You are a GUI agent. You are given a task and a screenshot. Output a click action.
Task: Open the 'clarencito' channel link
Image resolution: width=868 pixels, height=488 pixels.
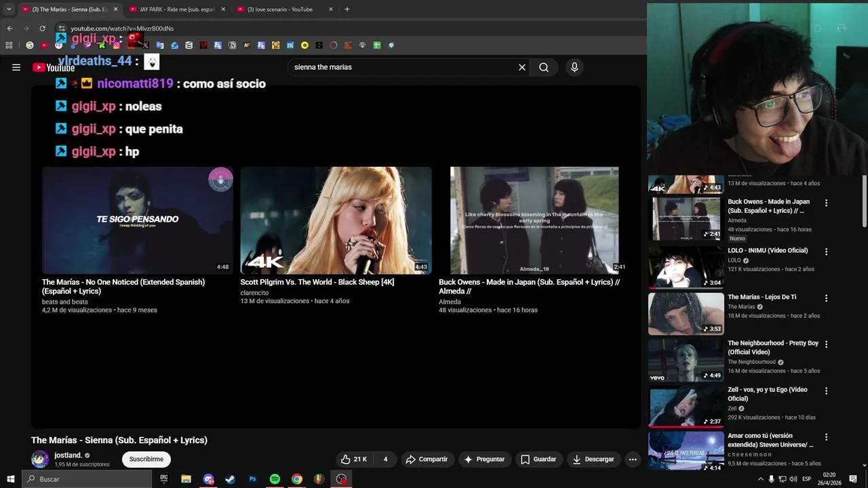click(x=254, y=293)
